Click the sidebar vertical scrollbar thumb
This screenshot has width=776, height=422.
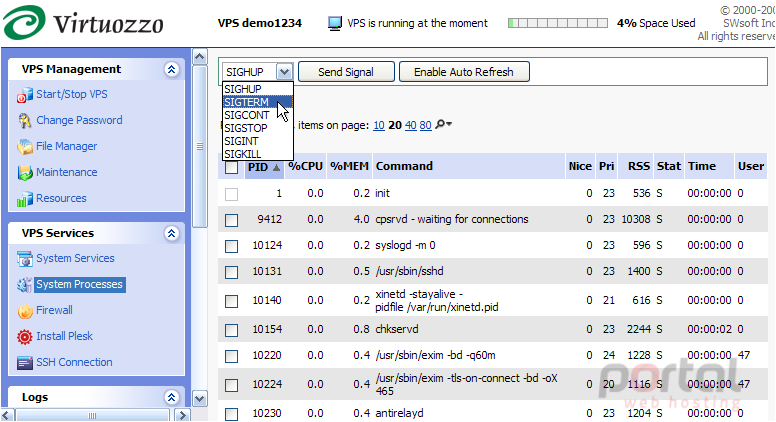click(x=199, y=146)
